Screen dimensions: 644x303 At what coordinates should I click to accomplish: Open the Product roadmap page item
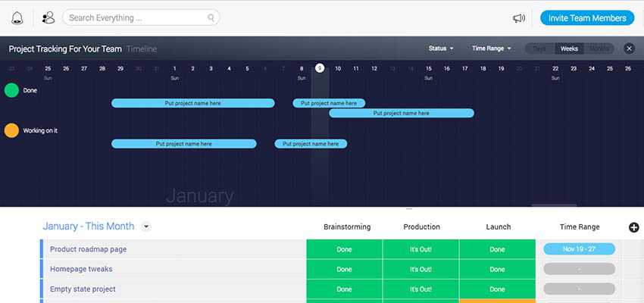(x=88, y=248)
